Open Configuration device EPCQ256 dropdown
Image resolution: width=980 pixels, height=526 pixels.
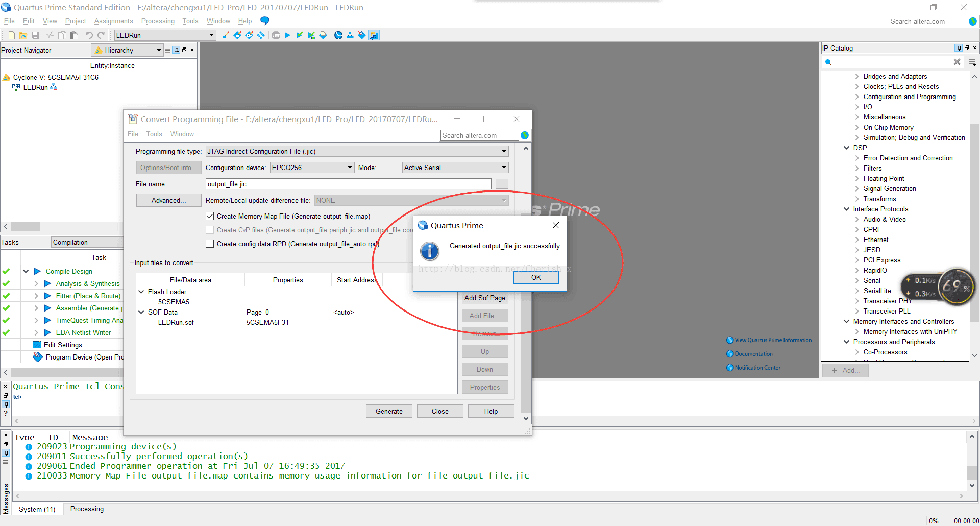click(312, 168)
